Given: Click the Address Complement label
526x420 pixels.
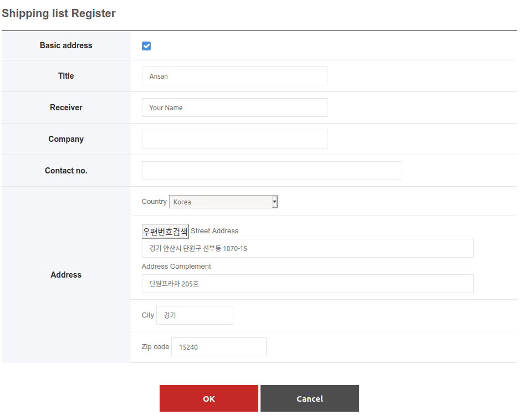Looking at the screenshot, I should click(176, 267).
